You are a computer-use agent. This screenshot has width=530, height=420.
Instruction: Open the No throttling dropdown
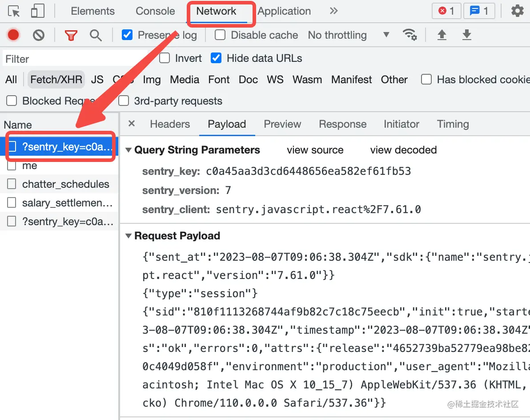click(349, 35)
